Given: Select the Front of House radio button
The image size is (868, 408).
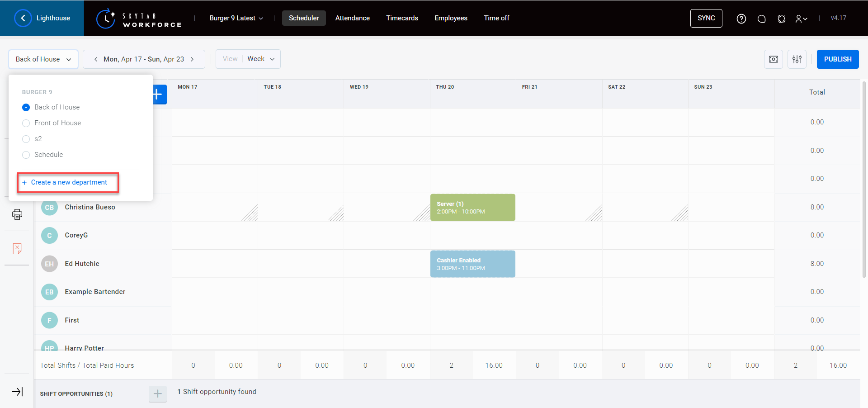Looking at the screenshot, I should [26, 123].
